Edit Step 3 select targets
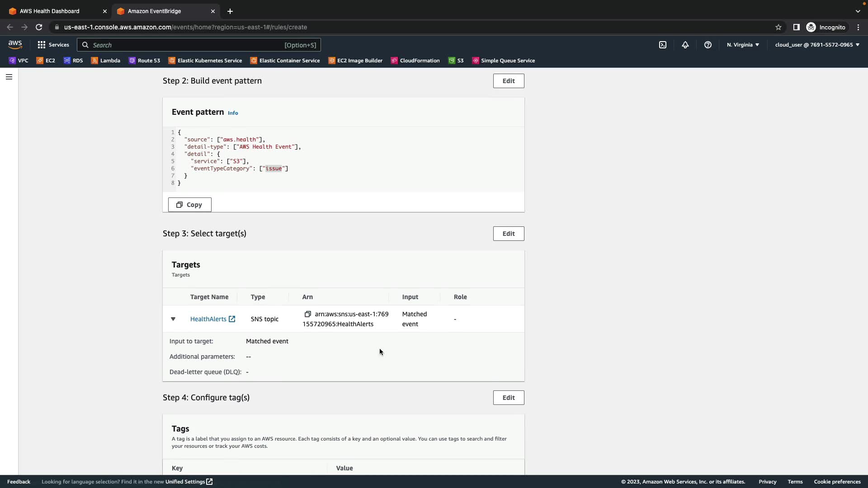The width and height of the screenshot is (868, 488). tap(509, 234)
